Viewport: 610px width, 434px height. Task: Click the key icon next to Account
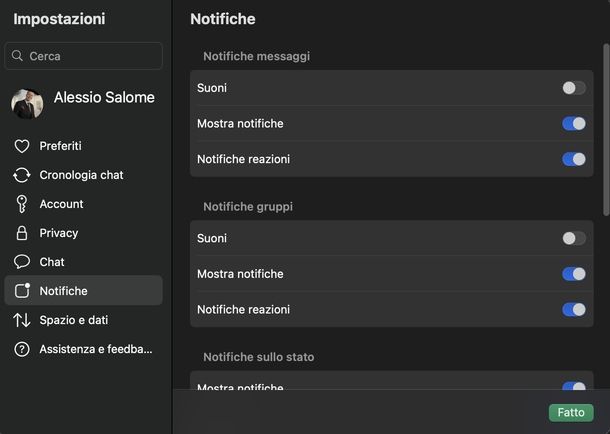[22, 204]
